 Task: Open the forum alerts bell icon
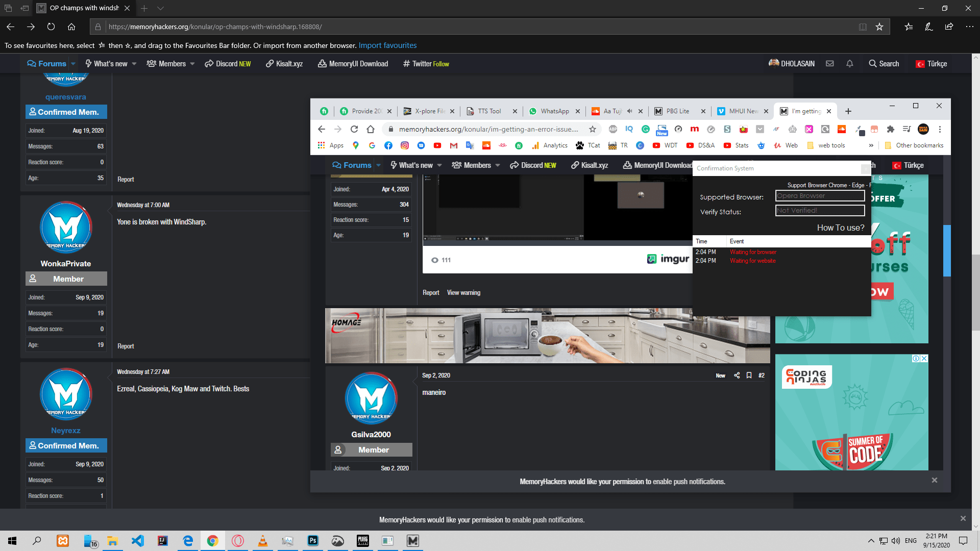coord(850,64)
